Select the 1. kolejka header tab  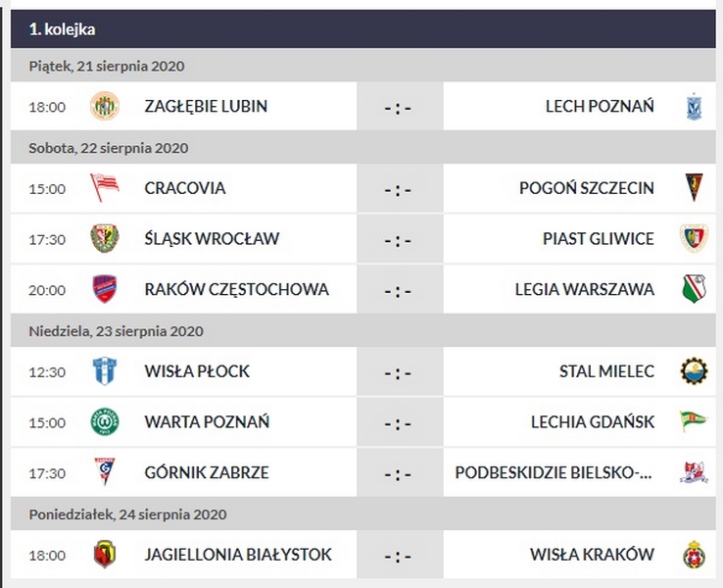(63, 29)
